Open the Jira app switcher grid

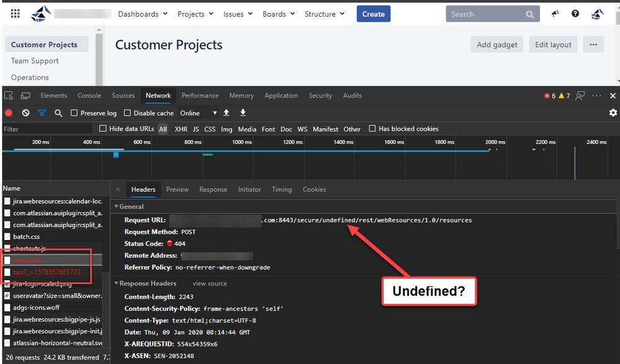click(x=15, y=14)
